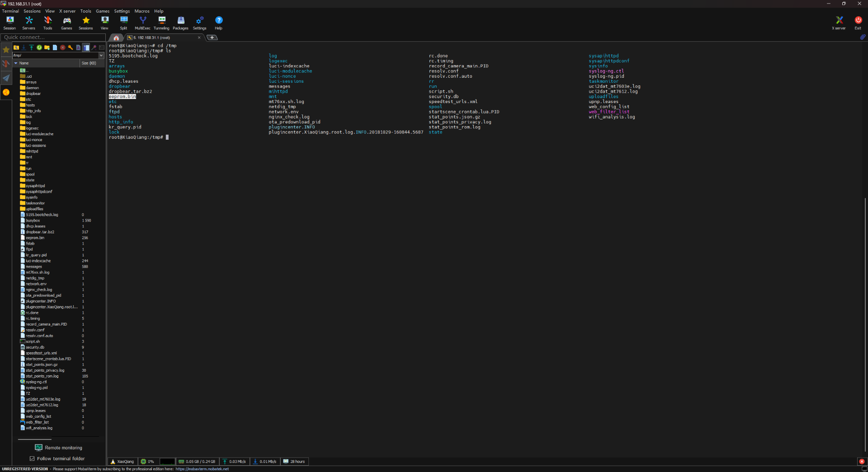Click the red delete icon in SFTP toolbar
This screenshot has height=472, width=868.
62,47
